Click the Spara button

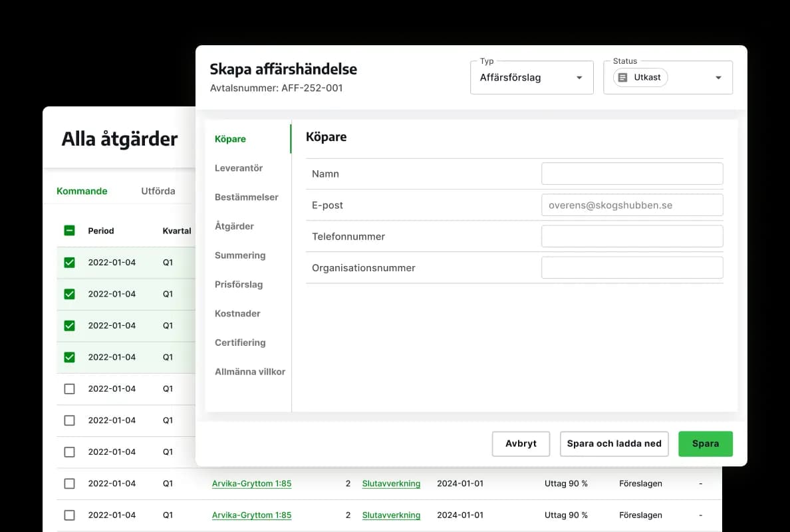point(705,444)
